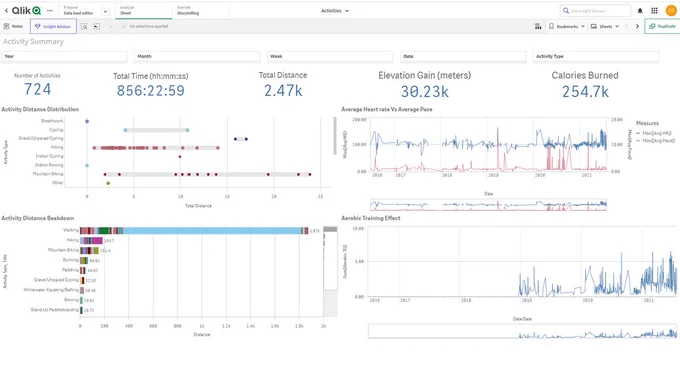Click the Total Time value 856:22:59

(x=150, y=91)
